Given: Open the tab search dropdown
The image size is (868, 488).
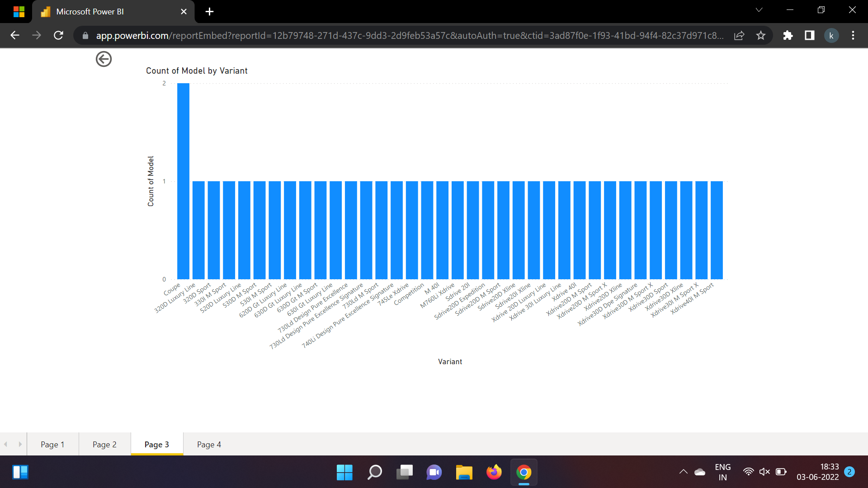Looking at the screenshot, I should 759,10.
